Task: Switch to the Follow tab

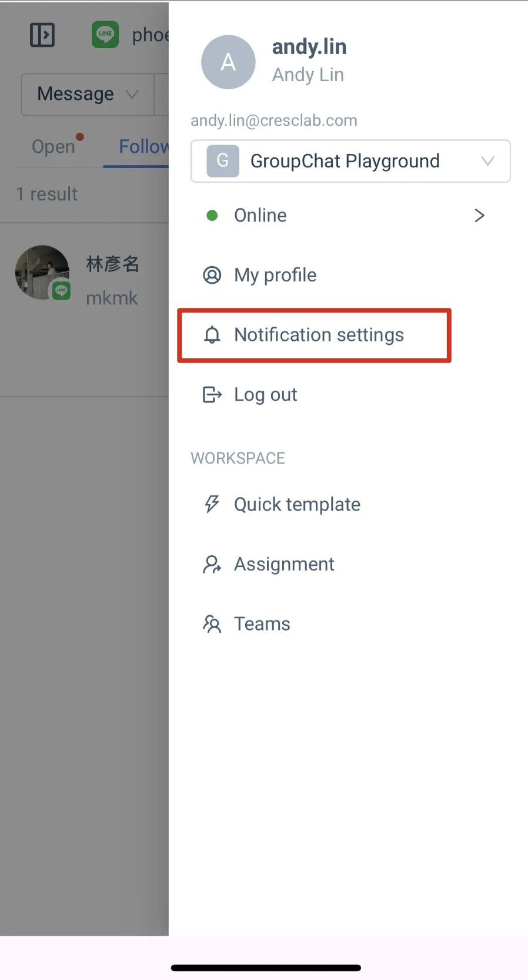Action: coord(144,146)
